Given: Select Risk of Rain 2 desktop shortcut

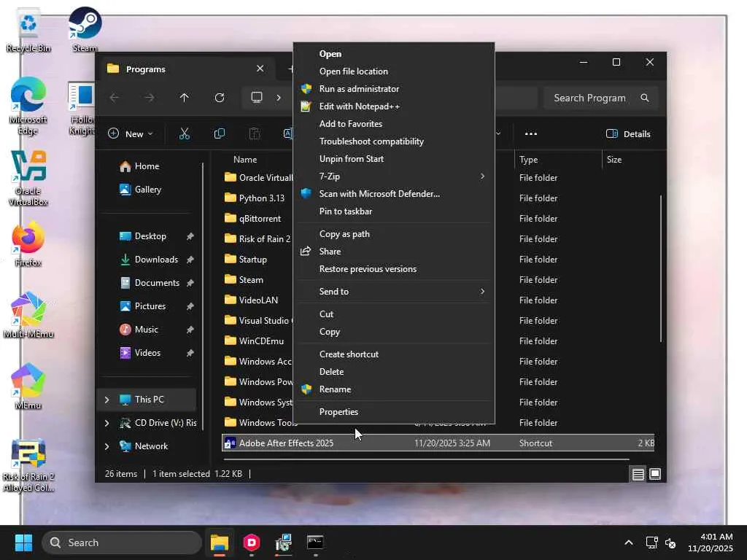Looking at the screenshot, I should [x=28, y=464].
